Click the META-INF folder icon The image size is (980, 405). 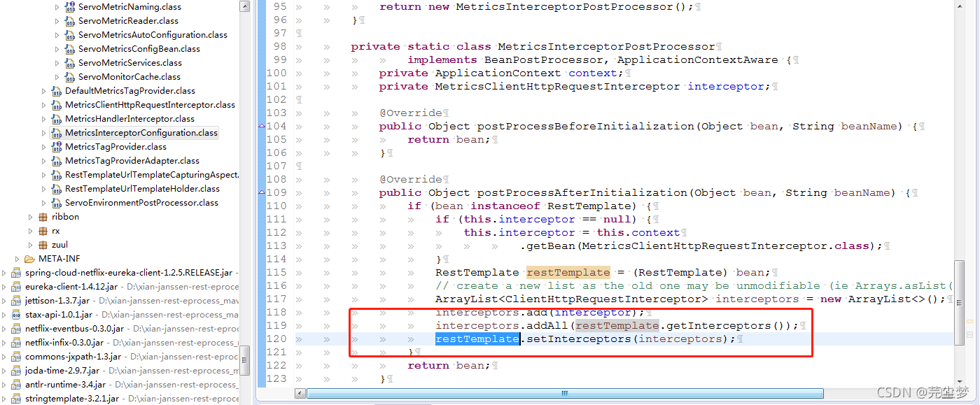coord(30,259)
